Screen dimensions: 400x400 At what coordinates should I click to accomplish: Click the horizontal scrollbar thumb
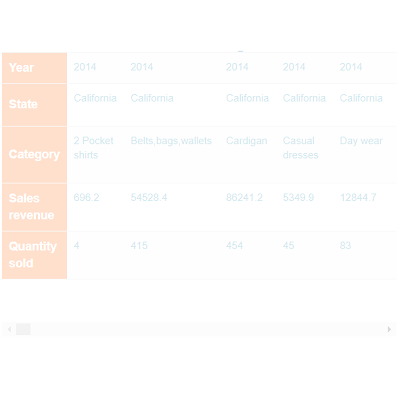[23, 329]
